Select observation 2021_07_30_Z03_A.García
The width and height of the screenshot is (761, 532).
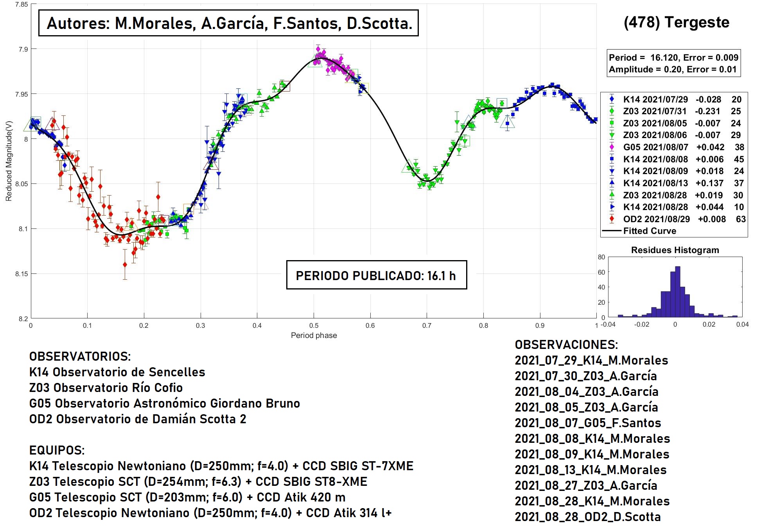coord(586,376)
